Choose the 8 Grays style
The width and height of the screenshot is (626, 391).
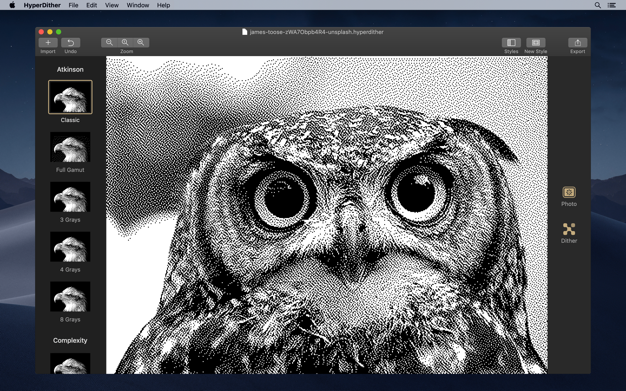click(70, 297)
